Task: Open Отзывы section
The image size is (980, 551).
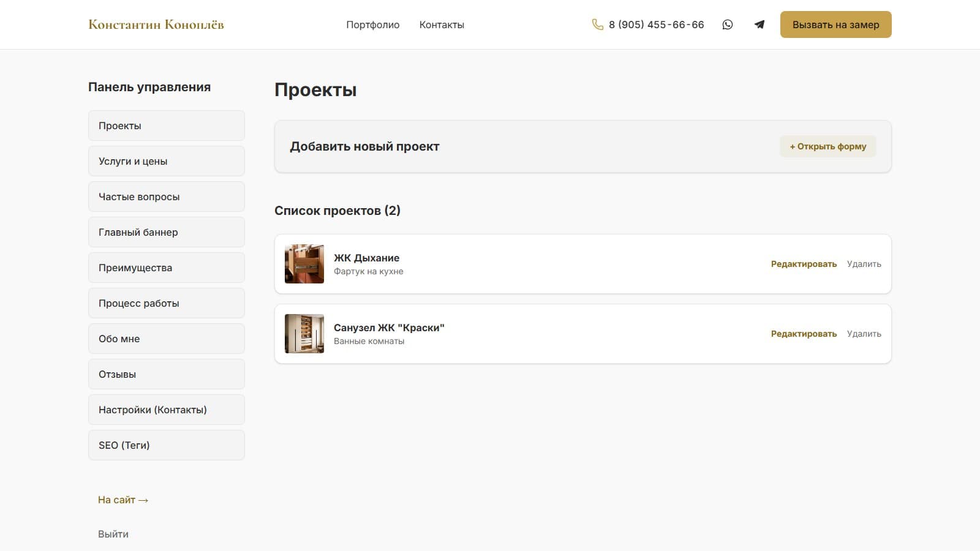Action: (167, 374)
